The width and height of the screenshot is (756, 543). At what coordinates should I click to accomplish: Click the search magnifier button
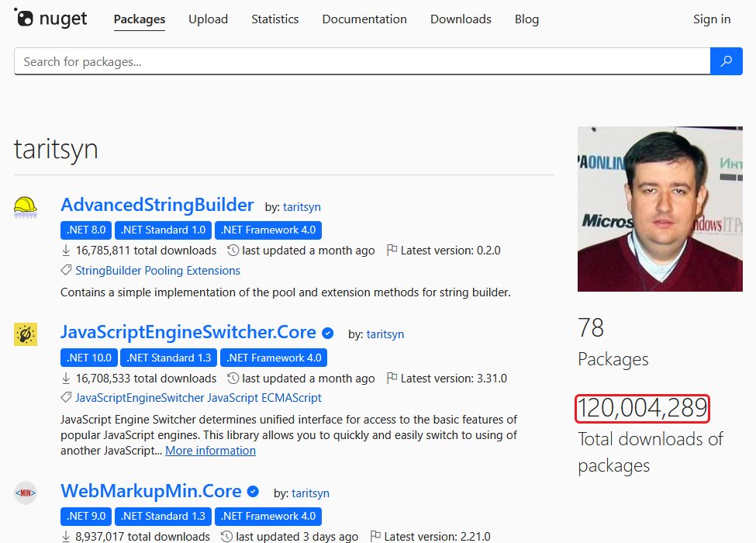coord(726,61)
